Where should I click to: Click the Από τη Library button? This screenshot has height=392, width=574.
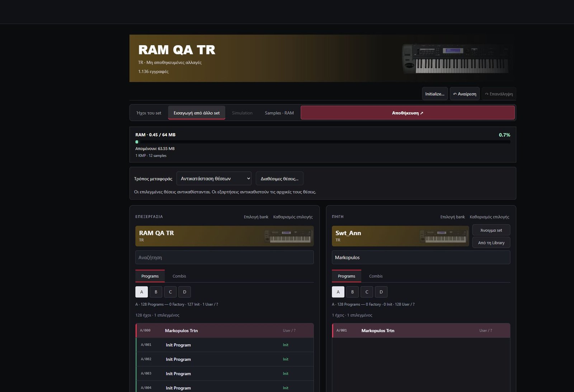(x=491, y=243)
